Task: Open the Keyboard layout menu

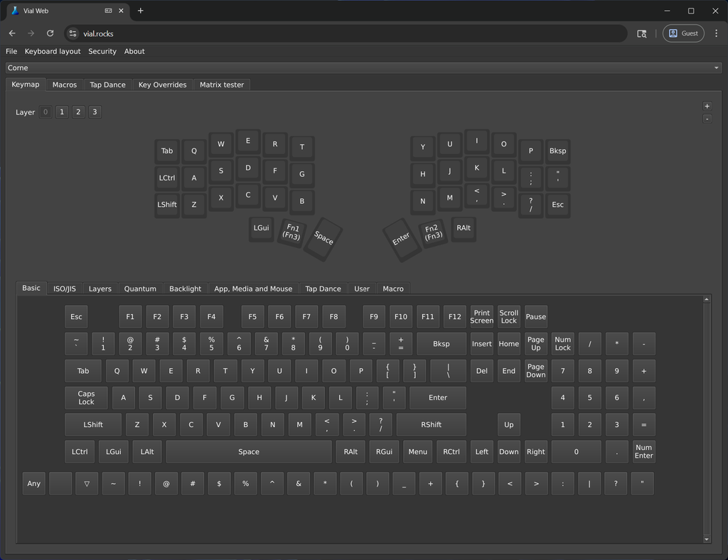Action: pyautogui.click(x=53, y=51)
